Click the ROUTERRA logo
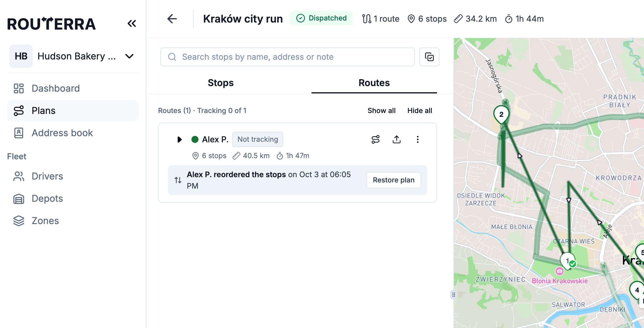The image size is (644, 328). [52, 24]
